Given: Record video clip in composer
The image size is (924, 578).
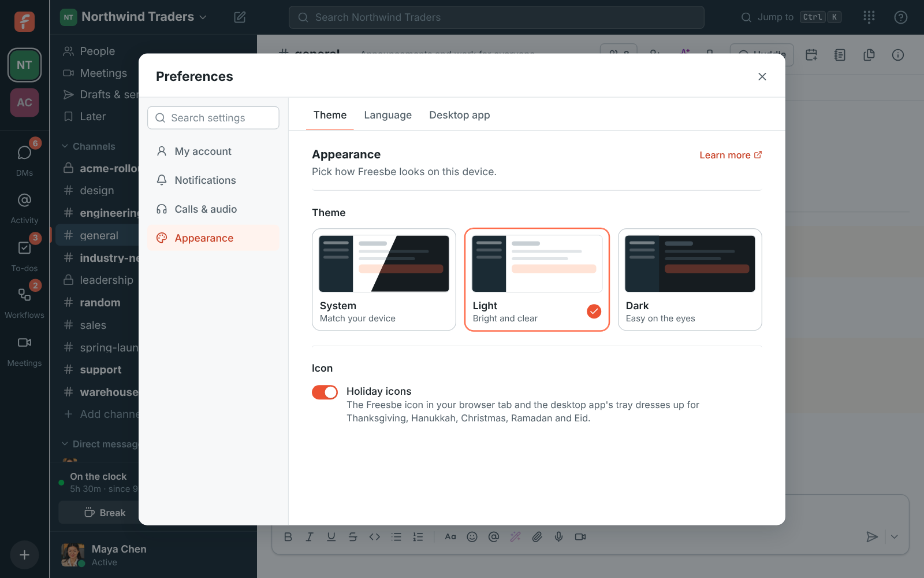Looking at the screenshot, I should 580,537.
